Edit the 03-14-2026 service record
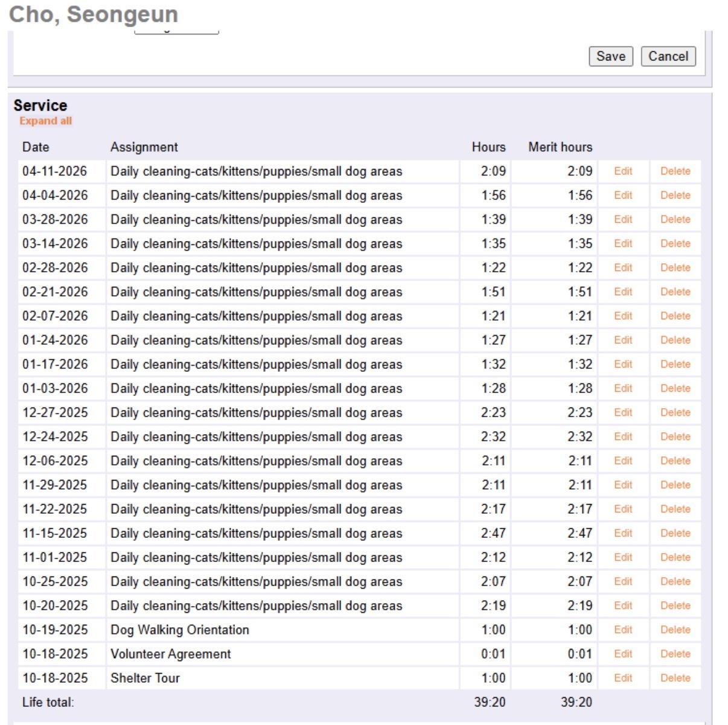This screenshot has width=728, height=725. [x=623, y=244]
